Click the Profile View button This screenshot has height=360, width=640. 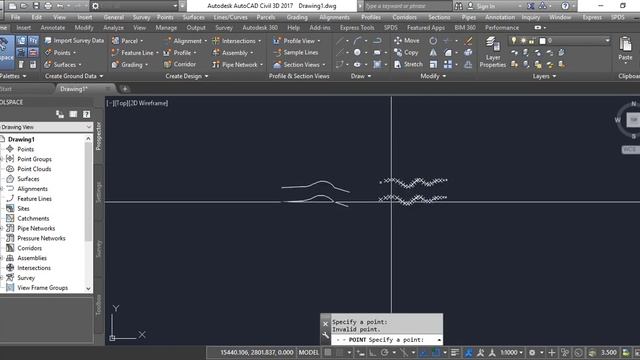click(296, 40)
